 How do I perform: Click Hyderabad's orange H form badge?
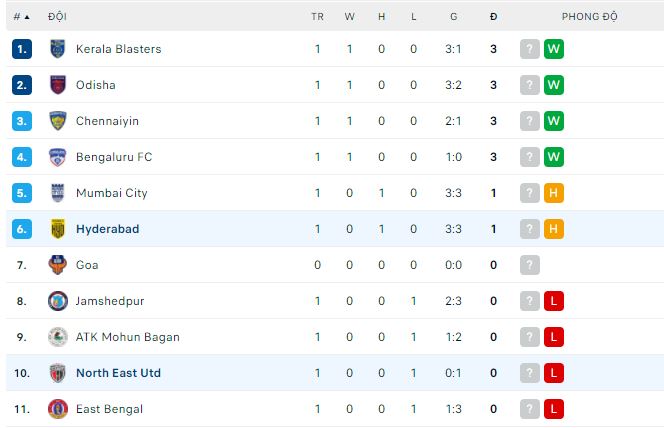point(554,229)
